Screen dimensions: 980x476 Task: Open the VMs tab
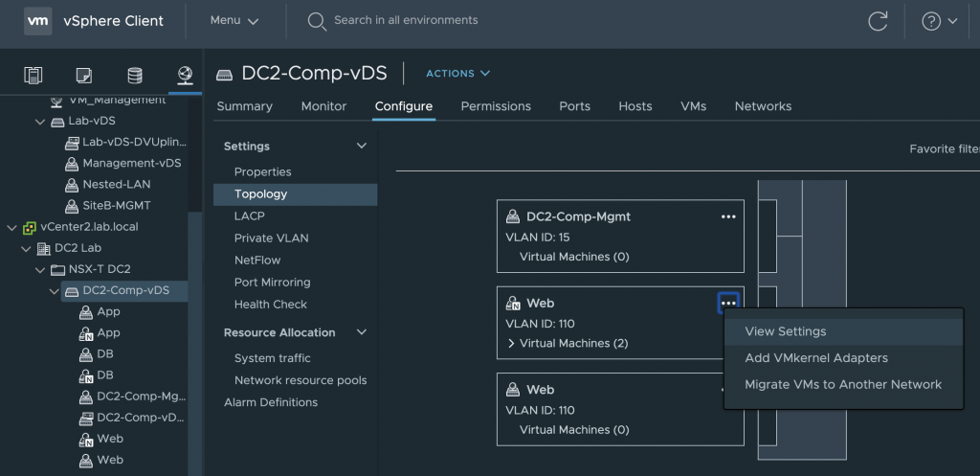click(x=693, y=106)
